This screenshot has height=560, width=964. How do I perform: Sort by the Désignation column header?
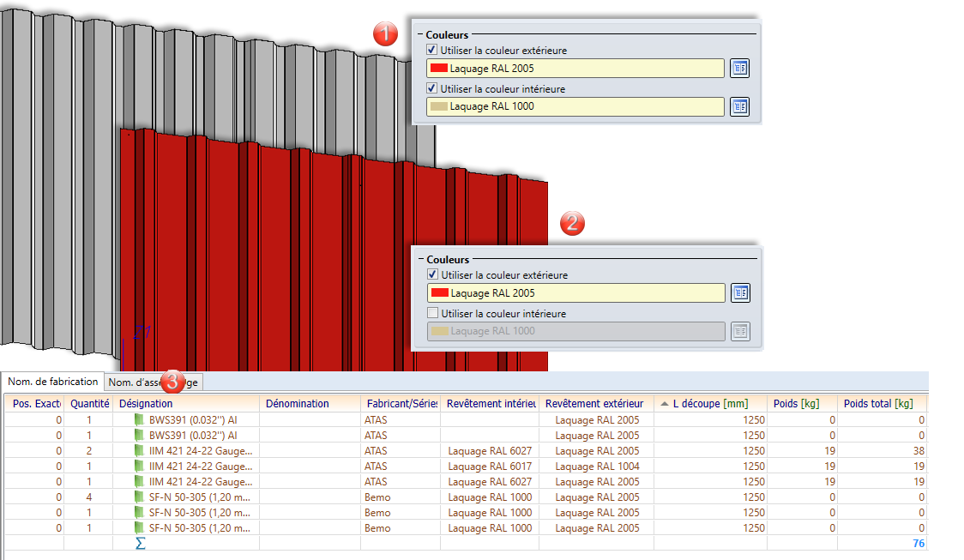tap(186, 404)
